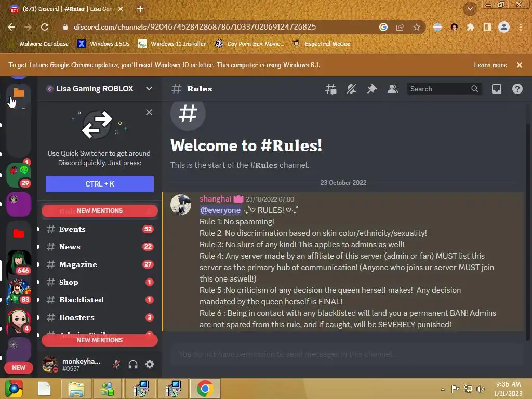This screenshot has height=399, width=532.
Task: Toggle deafen headphones icon
Action: [133, 364]
